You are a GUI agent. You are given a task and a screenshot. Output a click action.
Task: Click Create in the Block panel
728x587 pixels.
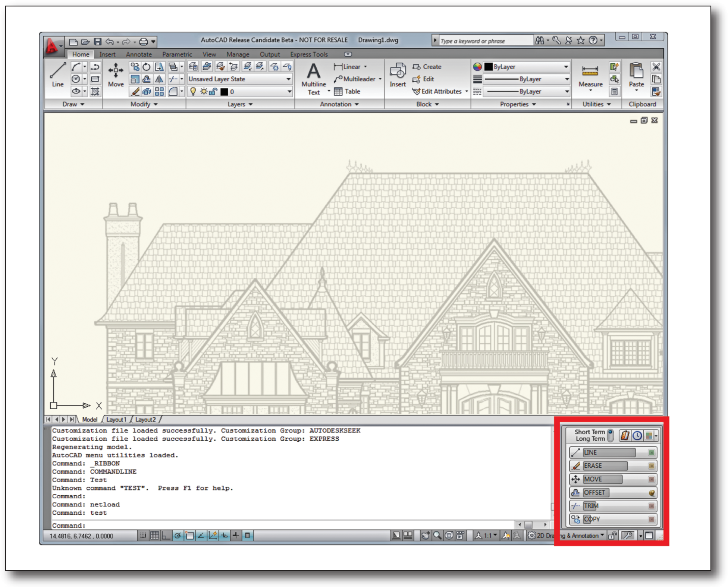click(427, 67)
